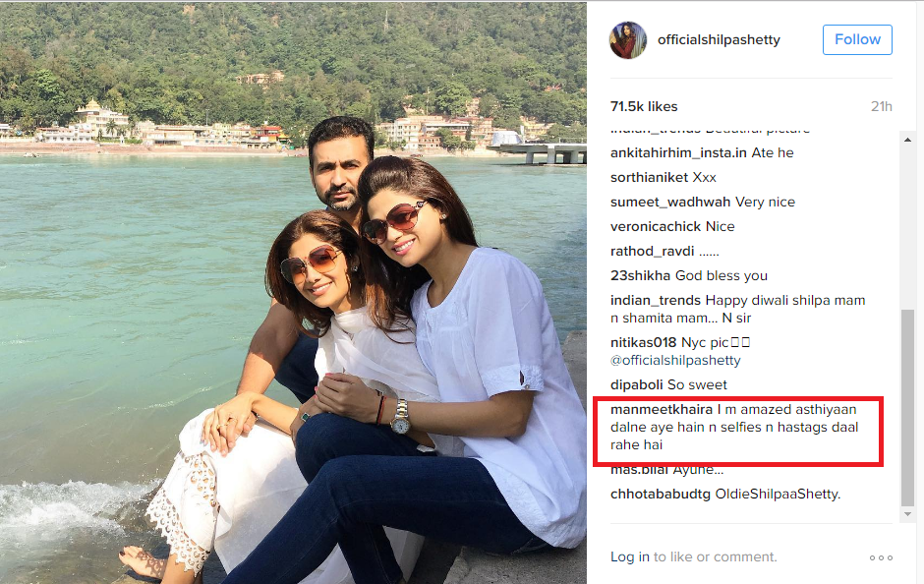
Task: Open the officialshilpashetty username link
Action: point(719,39)
